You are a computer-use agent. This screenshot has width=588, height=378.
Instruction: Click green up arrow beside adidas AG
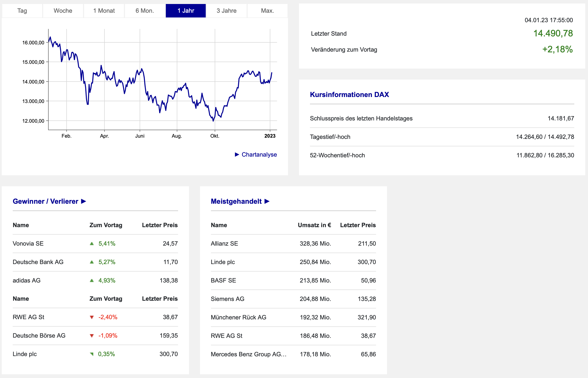click(92, 281)
